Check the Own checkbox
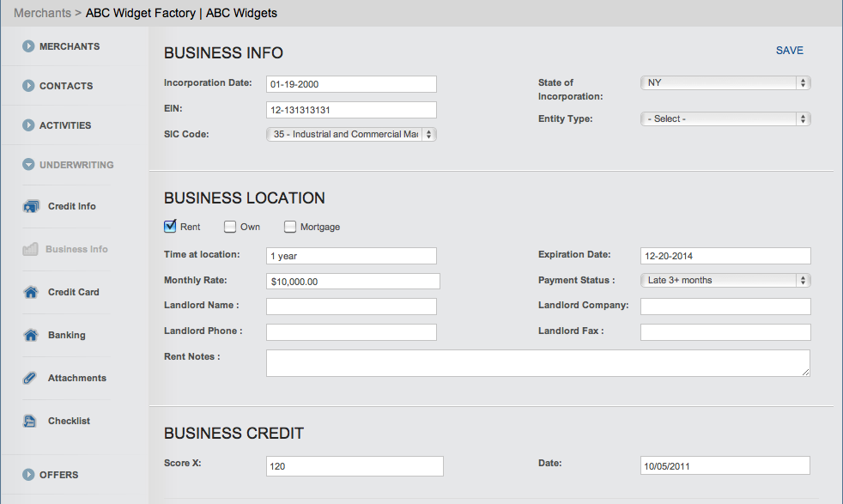 [230, 227]
